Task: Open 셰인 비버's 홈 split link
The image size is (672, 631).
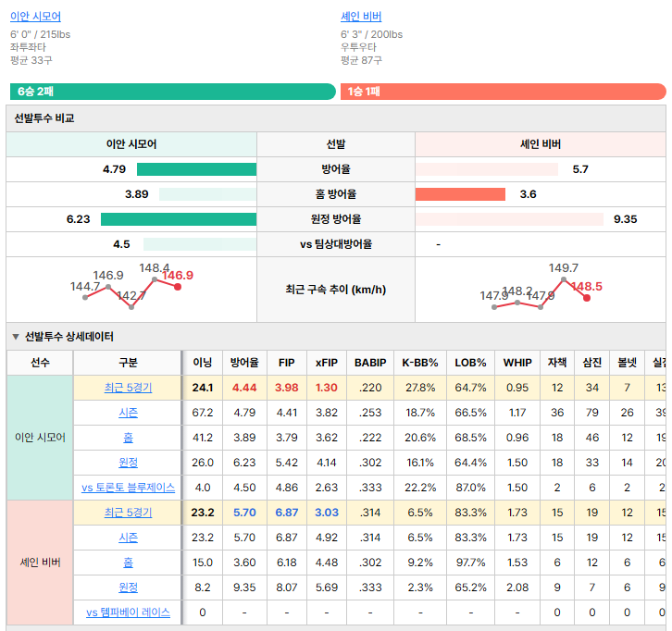Action: point(128,562)
